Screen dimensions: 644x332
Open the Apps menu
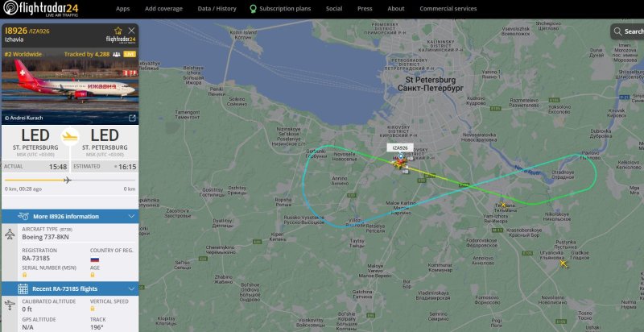(x=123, y=9)
